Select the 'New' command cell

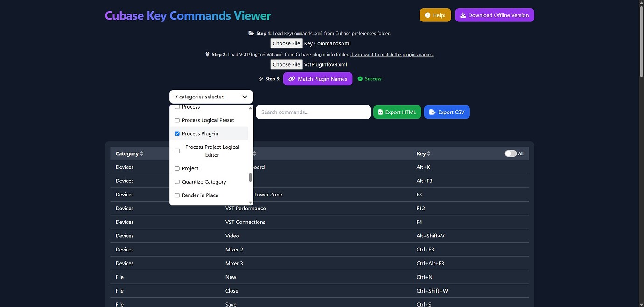click(x=231, y=277)
